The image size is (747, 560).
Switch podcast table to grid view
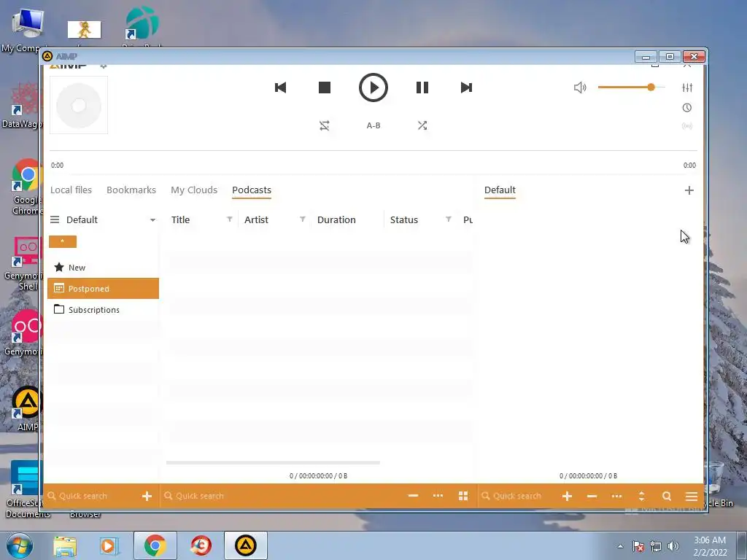(x=463, y=496)
